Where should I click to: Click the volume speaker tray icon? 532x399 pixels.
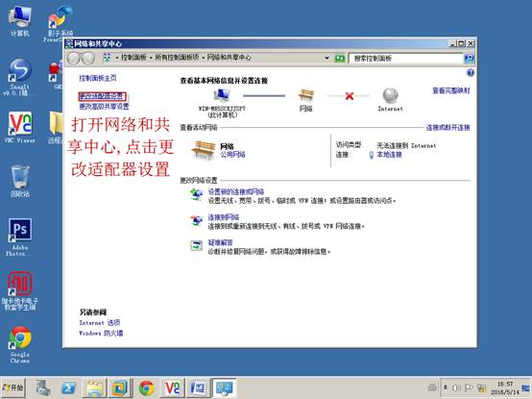click(457, 387)
